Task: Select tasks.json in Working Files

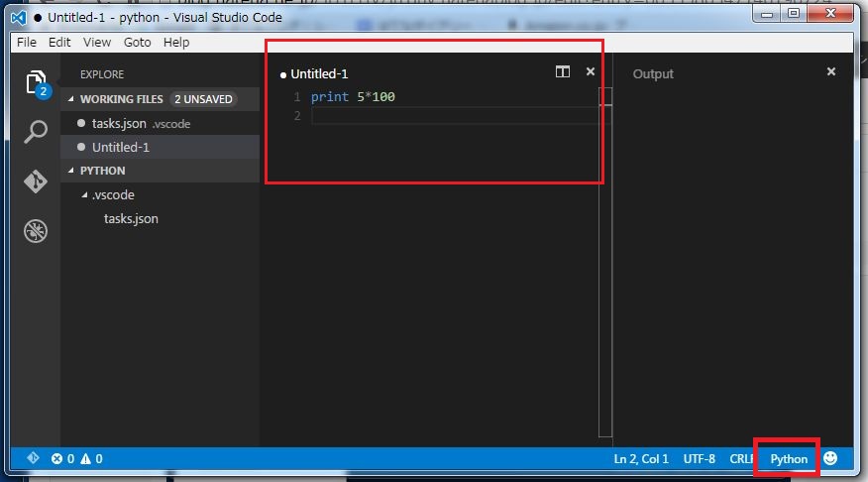Action: (160, 124)
